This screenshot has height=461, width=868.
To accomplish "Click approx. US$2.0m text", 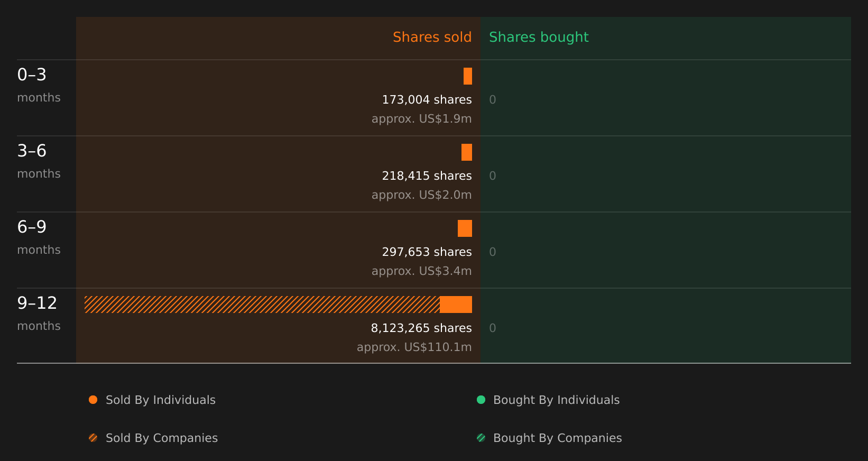I will click(x=421, y=195).
